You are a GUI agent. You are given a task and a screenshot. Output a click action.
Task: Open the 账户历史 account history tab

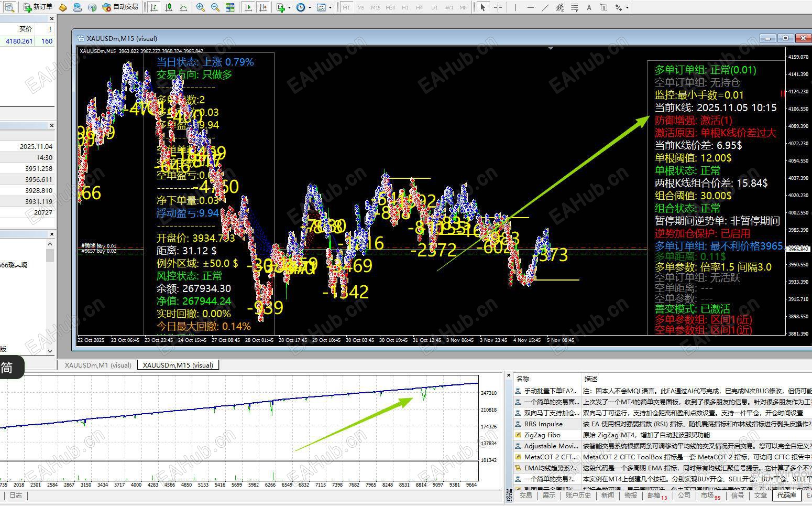tap(578, 496)
